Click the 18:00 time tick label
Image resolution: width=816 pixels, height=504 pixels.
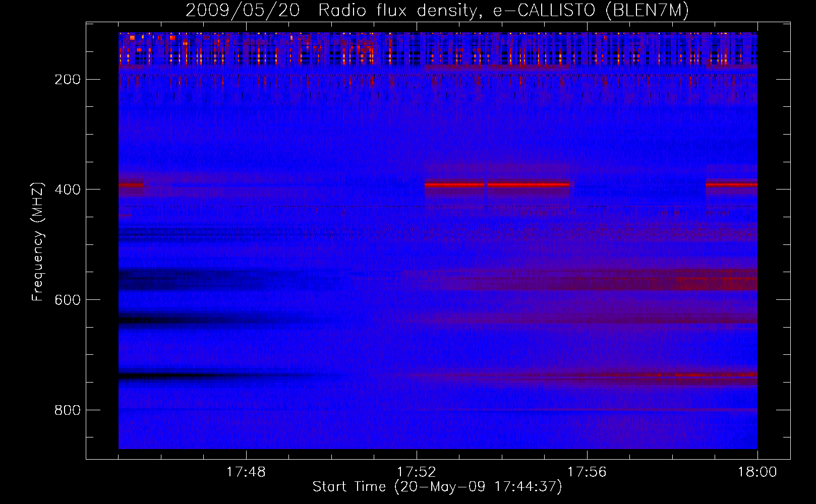pos(757,472)
